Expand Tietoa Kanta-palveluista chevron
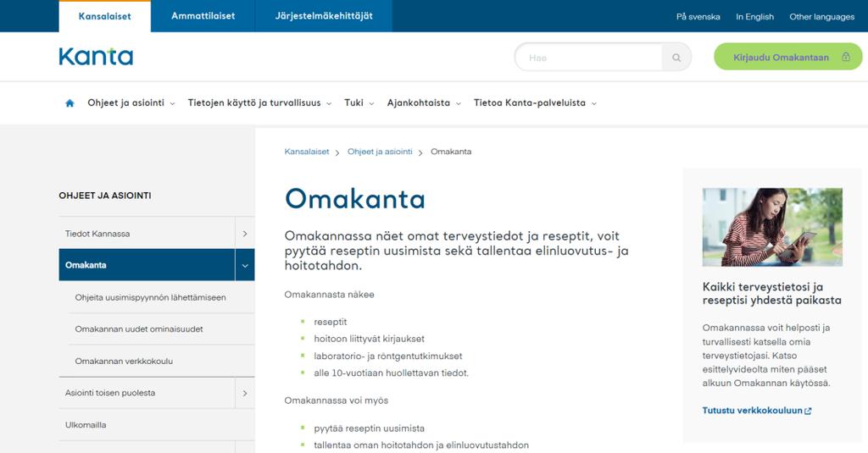The width and height of the screenshot is (868, 453). 594,103
